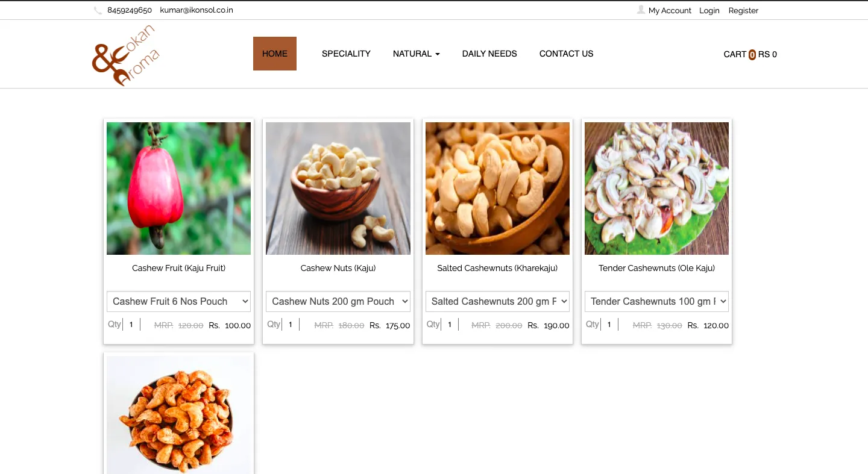Click the Register link
The width and height of the screenshot is (868, 474).
click(x=743, y=10)
